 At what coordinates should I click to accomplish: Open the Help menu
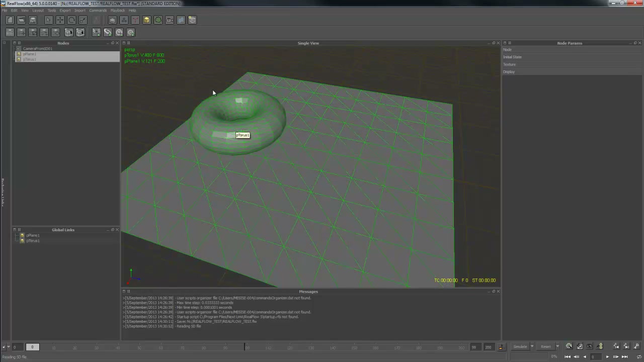(x=132, y=11)
